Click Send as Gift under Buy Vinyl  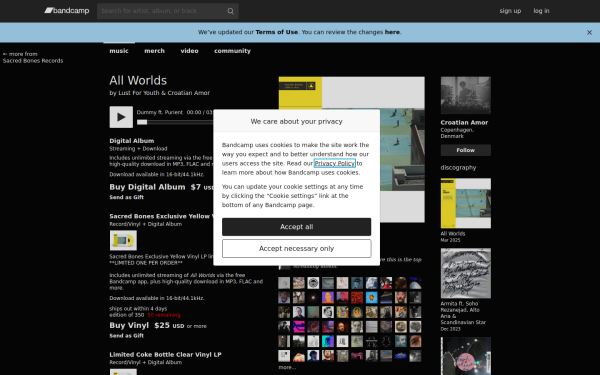click(x=127, y=336)
